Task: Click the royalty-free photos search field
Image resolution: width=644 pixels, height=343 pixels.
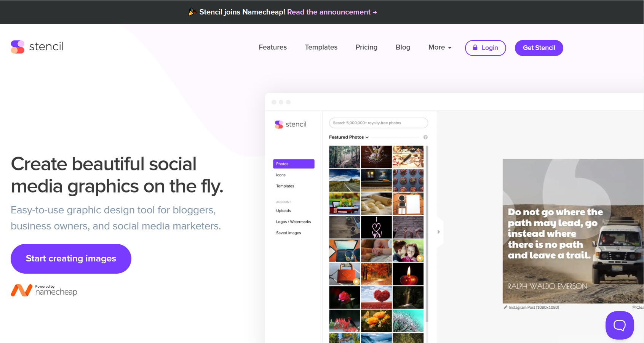Action: point(378,123)
